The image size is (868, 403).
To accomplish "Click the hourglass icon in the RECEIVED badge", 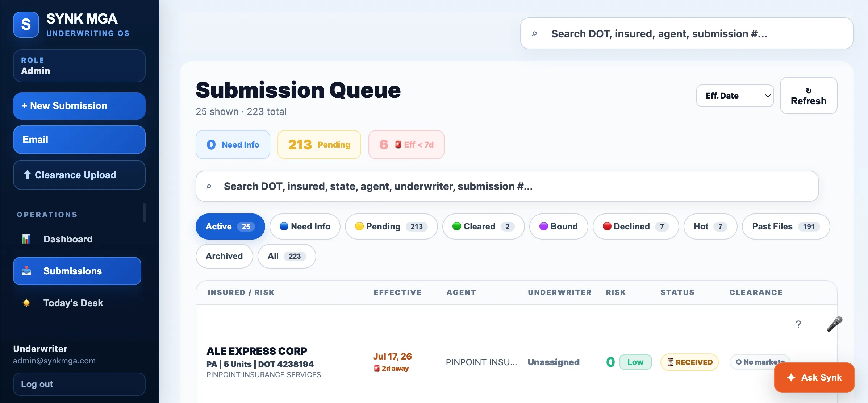I will (x=671, y=362).
